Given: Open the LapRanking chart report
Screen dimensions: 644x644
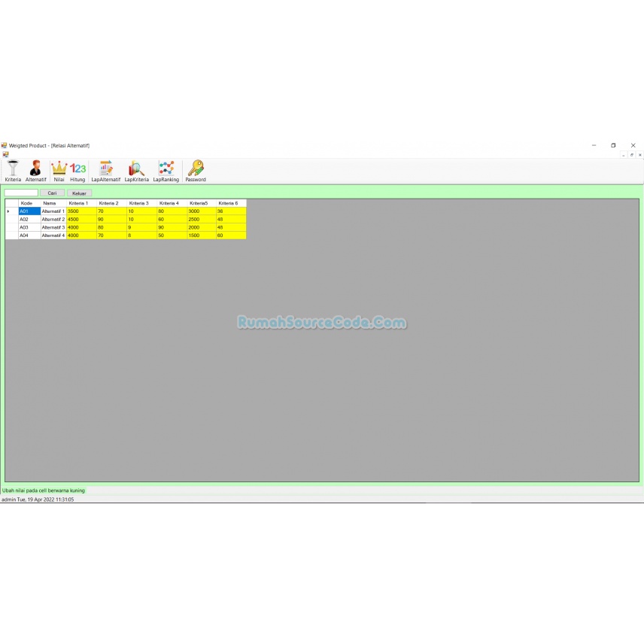Looking at the screenshot, I should click(x=166, y=171).
